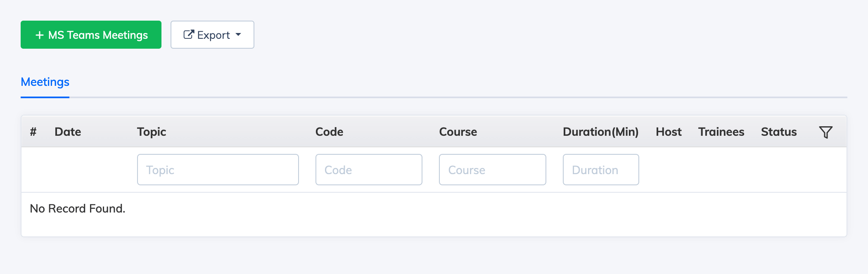Click the funnel filter icon in table header
This screenshot has width=868, height=274.
[x=825, y=132]
